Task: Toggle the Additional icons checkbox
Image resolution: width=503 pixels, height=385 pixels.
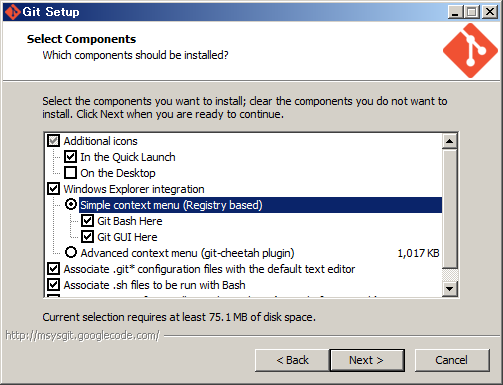Action: (x=53, y=141)
